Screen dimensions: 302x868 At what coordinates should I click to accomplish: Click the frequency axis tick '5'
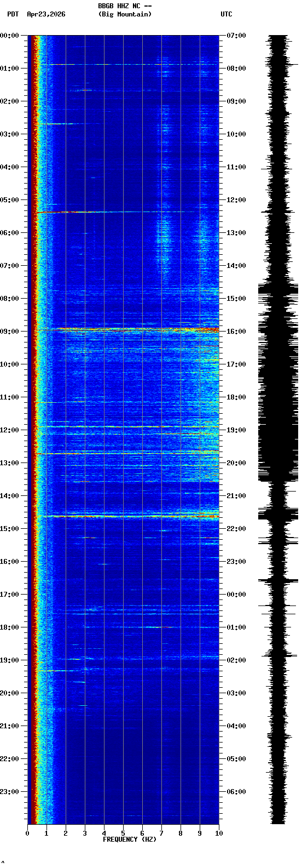pos(123,833)
